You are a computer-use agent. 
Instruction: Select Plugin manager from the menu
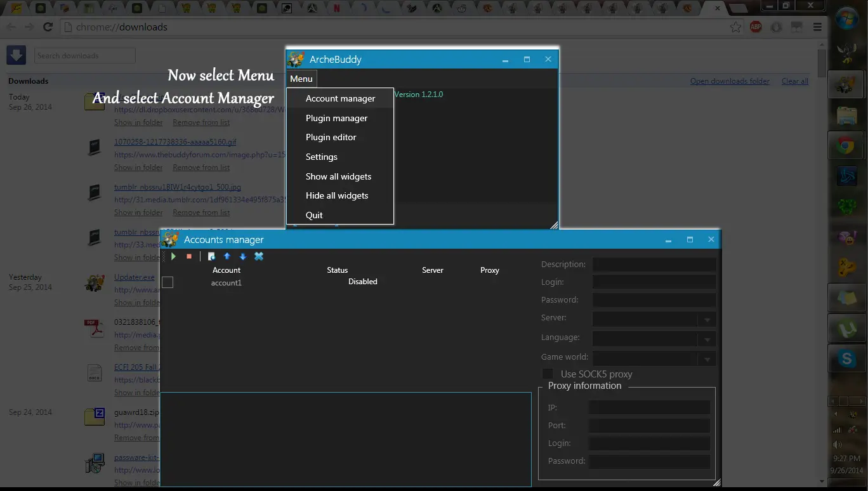336,118
